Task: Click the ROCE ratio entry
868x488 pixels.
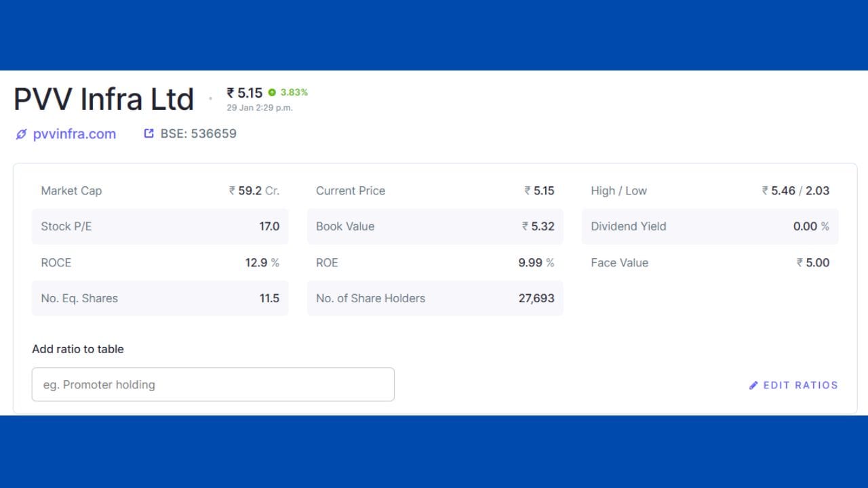Action: click(x=160, y=262)
